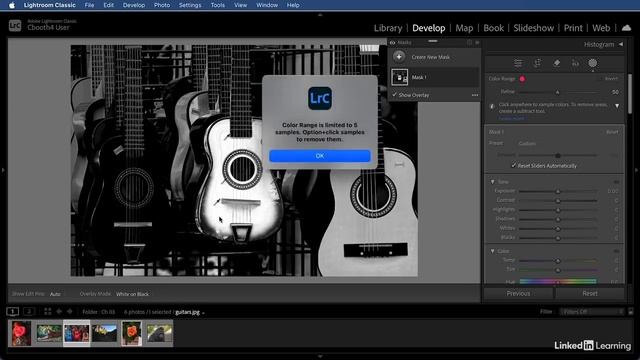
Task: Open the Tools menu
Action: click(218, 5)
